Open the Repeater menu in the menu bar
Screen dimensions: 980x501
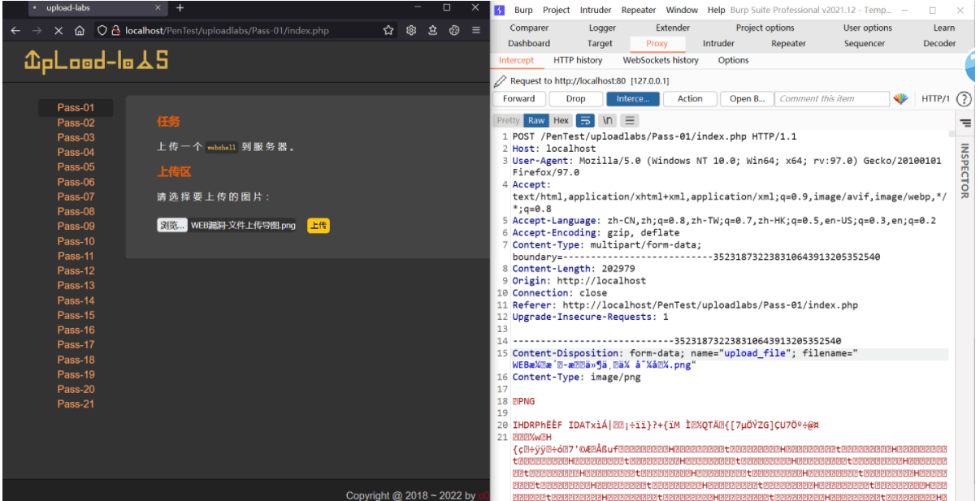point(639,10)
